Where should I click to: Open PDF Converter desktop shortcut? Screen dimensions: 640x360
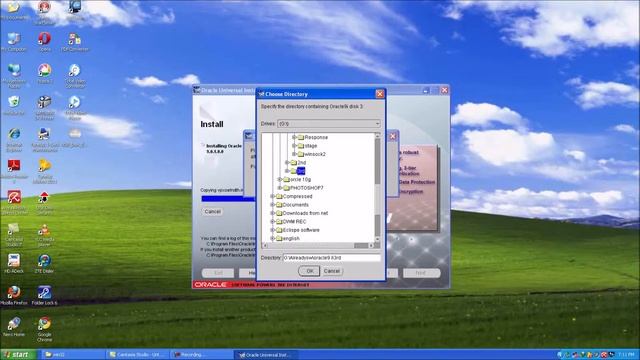75,42
